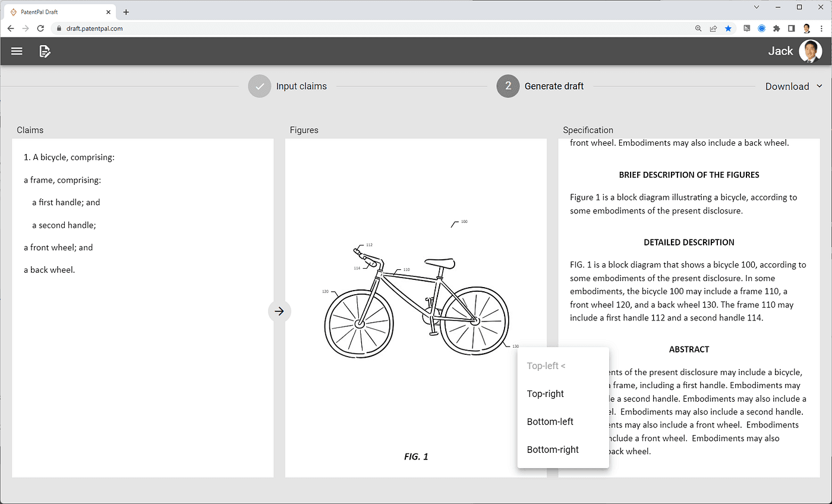Go back in browser history
832x504 pixels.
point(11,28)
